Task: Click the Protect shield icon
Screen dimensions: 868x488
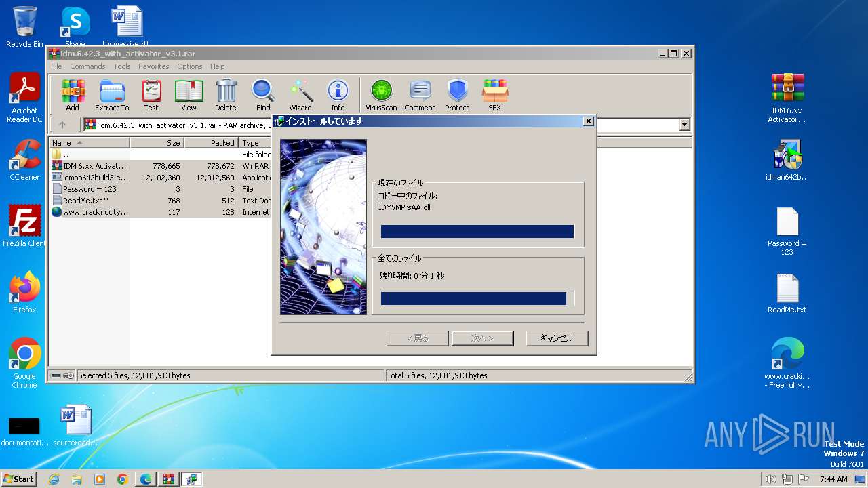Action: point(457,95)
